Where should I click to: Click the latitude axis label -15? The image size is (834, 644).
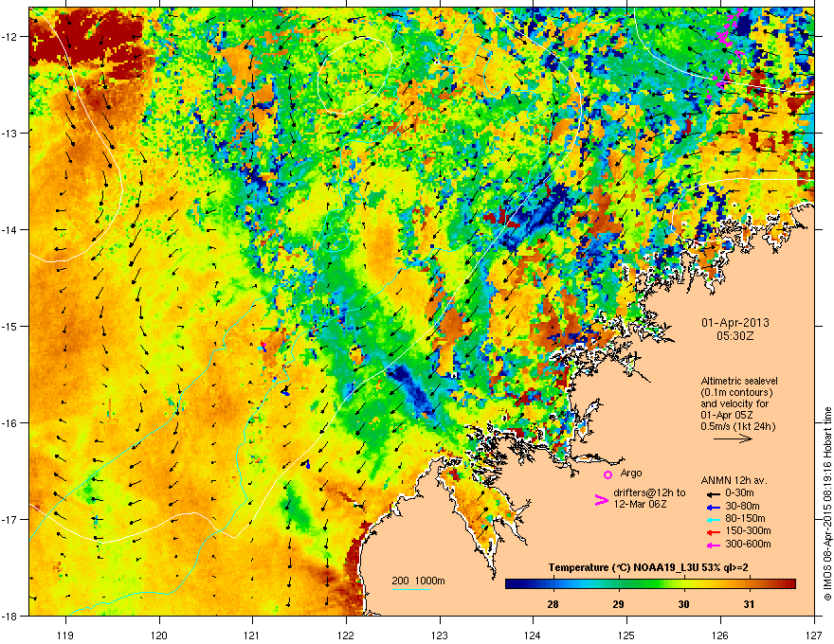coord(10,326)
